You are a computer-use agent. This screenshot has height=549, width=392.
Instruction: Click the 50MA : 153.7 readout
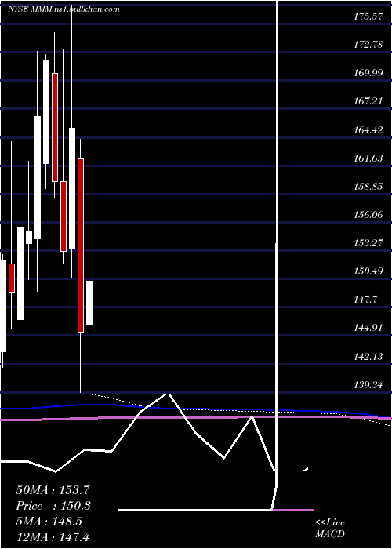[53, 490]
